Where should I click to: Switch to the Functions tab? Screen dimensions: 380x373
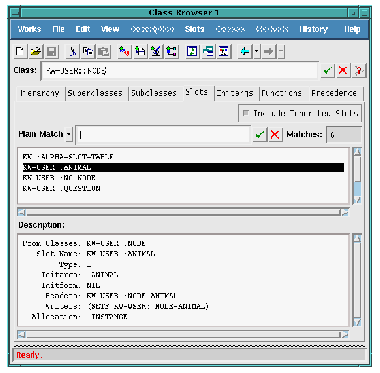(282, 93)
